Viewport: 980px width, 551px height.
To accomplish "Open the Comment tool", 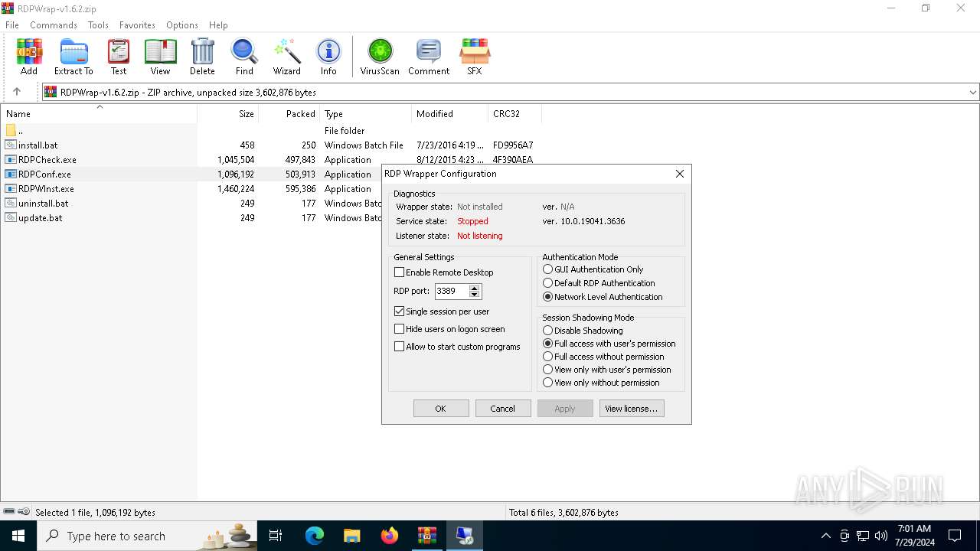I will tap(429, 57).
